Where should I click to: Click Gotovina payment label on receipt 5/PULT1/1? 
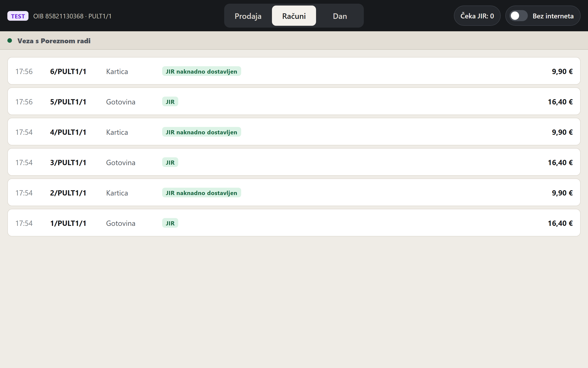coord(121,102)
